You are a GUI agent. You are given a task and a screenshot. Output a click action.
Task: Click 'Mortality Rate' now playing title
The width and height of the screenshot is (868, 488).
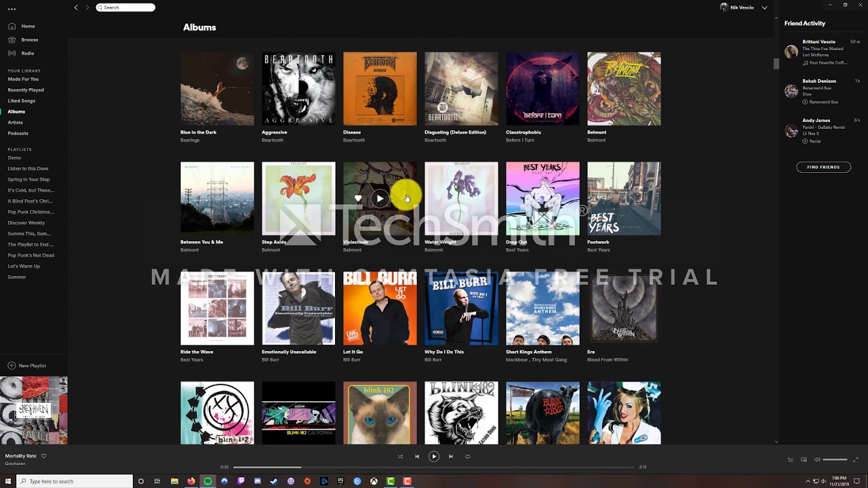tap(21, 456)
